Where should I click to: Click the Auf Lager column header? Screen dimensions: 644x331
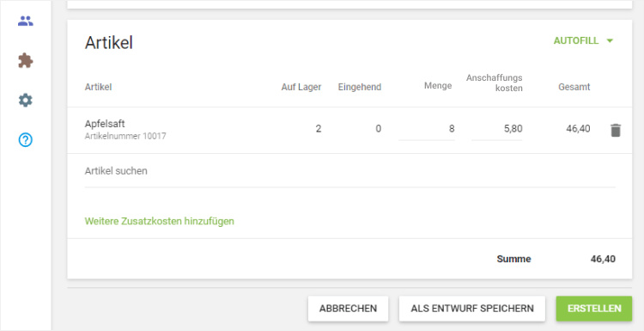click(x=301, y=87)
